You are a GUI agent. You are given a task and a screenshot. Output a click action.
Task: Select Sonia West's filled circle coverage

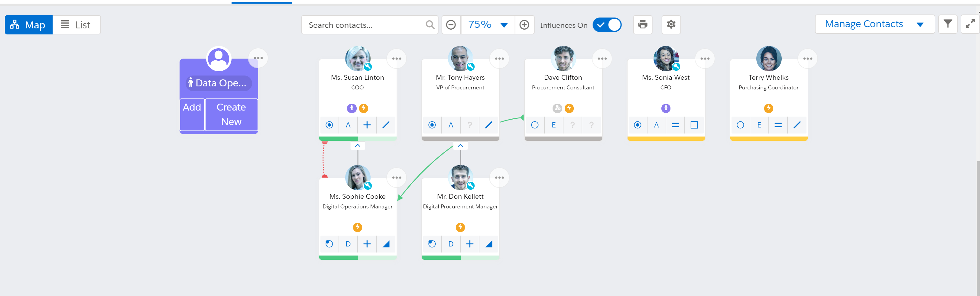point(637,125)
